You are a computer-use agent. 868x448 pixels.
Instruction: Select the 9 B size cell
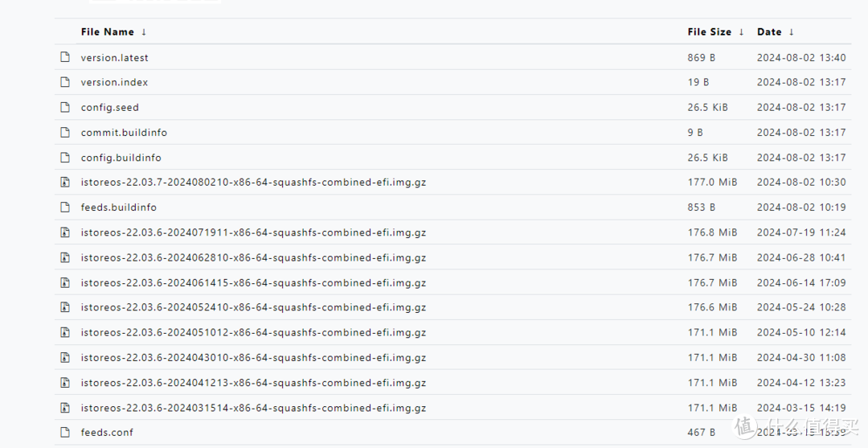click(x=695, y=133)
